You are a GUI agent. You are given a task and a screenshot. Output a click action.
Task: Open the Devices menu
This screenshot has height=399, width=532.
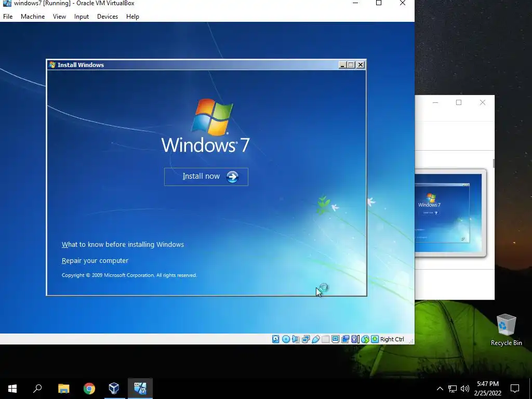pyautogui.click(x=108, y=17)
